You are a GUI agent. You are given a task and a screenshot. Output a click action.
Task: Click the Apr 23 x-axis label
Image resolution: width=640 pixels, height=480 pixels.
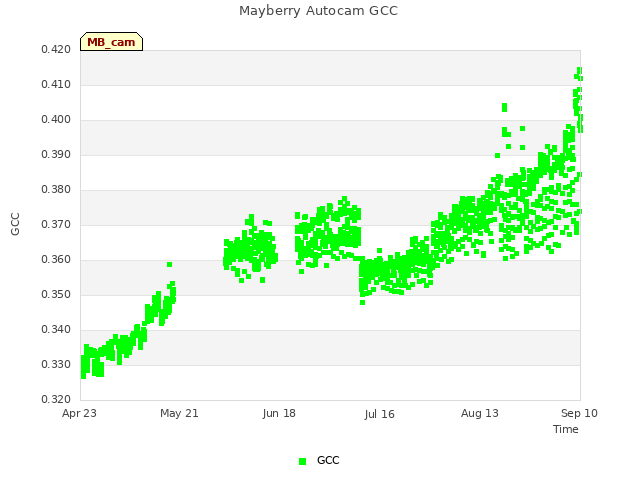[x=79, y=413]
